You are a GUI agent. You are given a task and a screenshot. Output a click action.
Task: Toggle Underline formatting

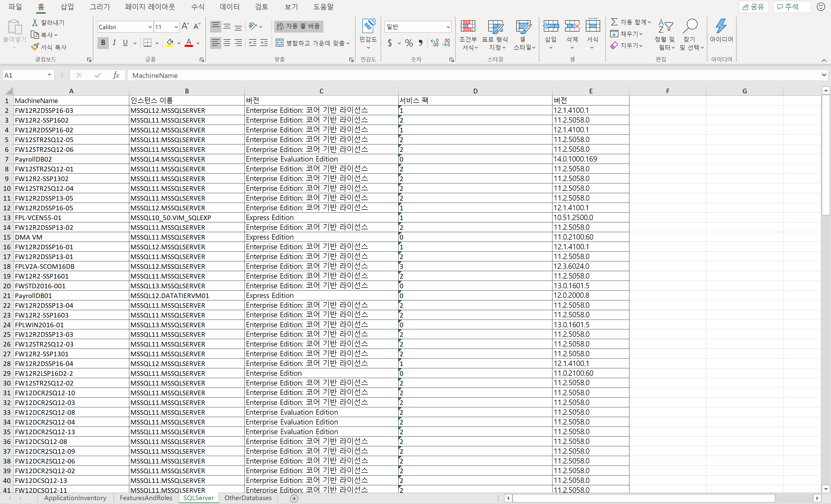click(x=125, y=43)
